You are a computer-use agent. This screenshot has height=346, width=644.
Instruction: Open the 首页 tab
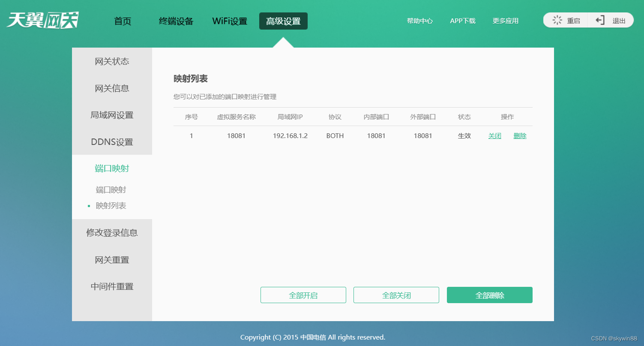(x=123, y=21)
